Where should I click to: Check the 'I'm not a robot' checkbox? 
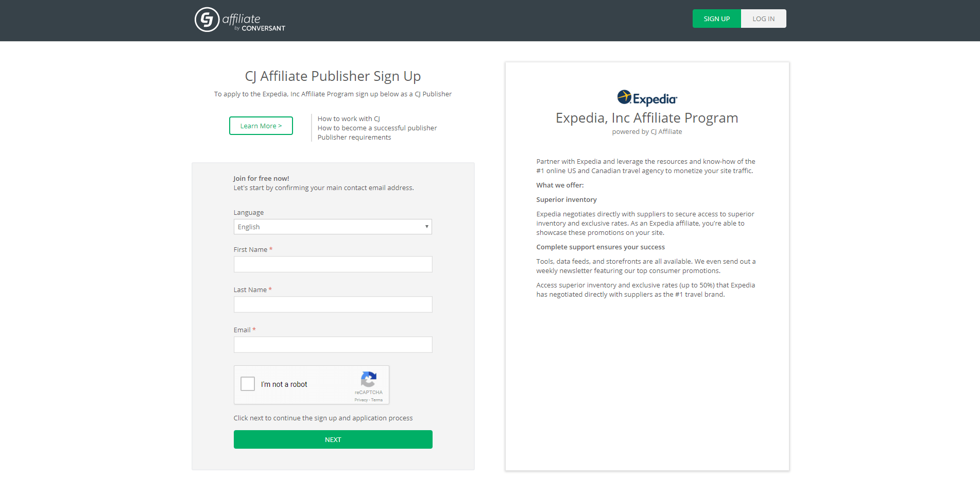(247, 384)
